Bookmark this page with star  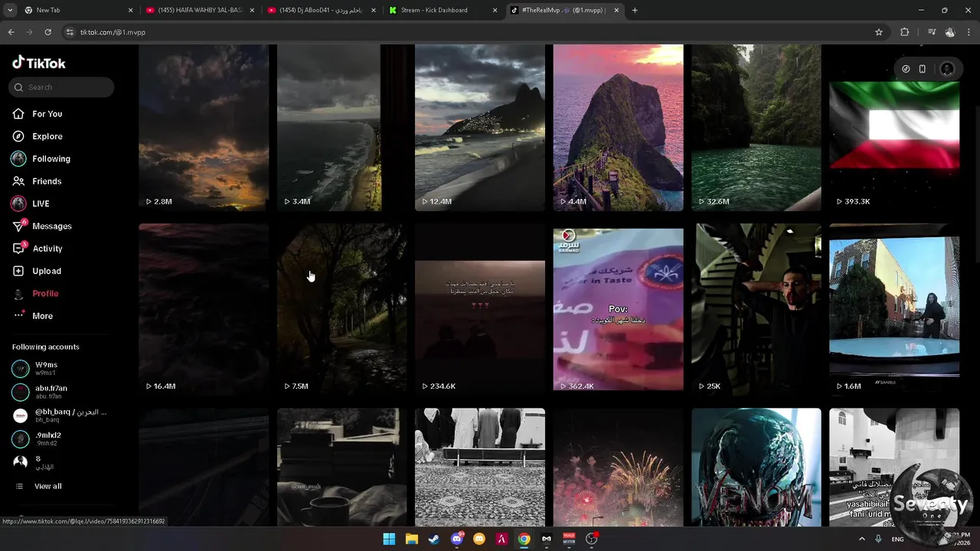pyautogui.click(x=879, y=32)
